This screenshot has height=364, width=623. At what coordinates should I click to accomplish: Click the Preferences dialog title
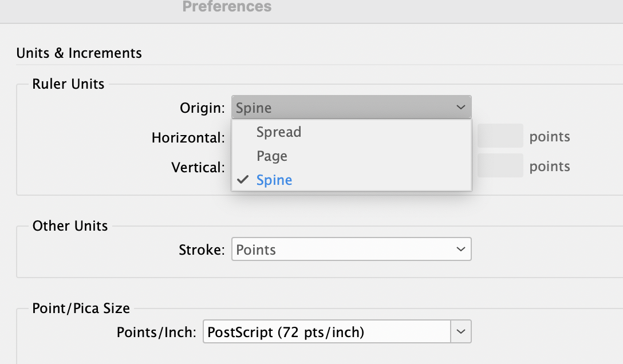[227, 7]
